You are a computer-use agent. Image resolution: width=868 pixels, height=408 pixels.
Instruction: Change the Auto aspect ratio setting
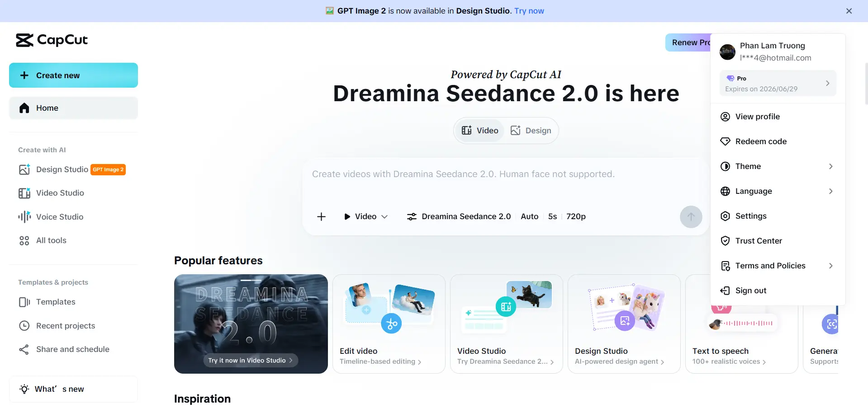530,216
